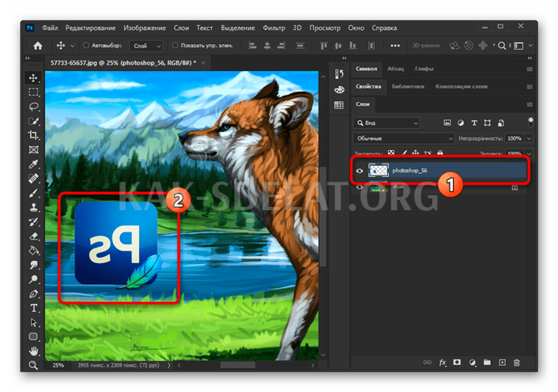The image size is (558, 392).
Task: Enable the Автовыбор checkbox
Action: pos(86,45)
